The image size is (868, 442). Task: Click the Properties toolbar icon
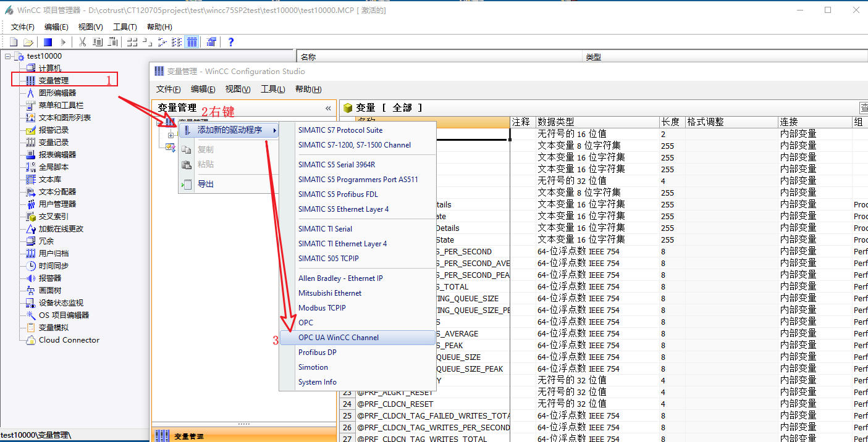(x=211, y=42)
